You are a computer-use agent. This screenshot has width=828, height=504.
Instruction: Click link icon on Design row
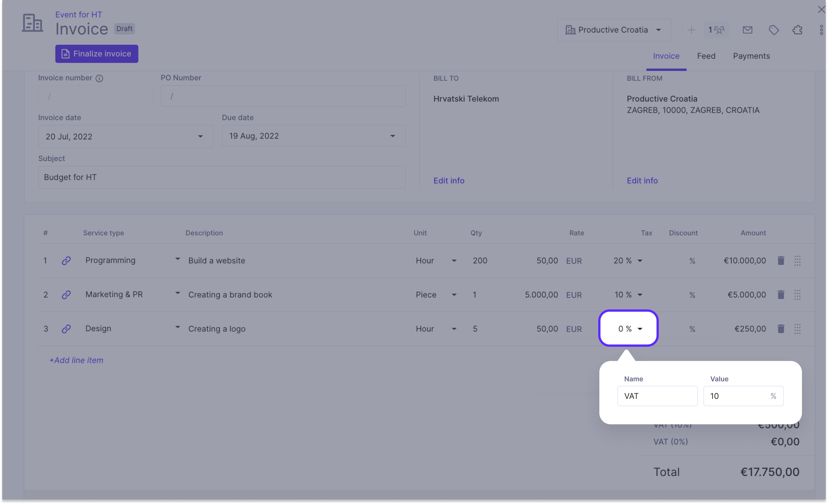[x=66, y=329]
